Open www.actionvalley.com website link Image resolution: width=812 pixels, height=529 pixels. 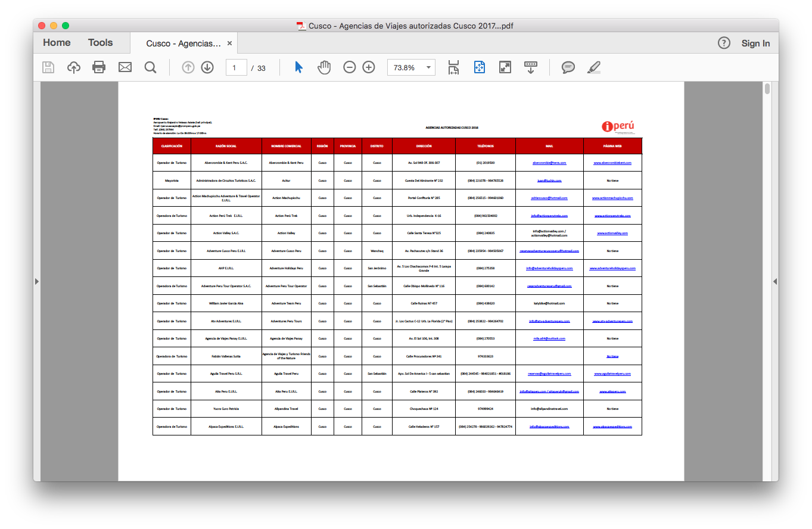(612, 233)
